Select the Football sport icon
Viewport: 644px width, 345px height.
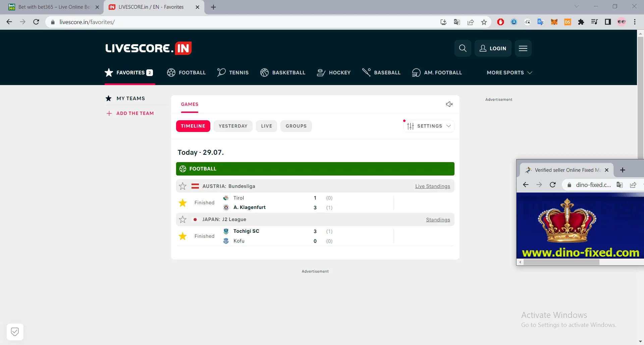(171, 72)
